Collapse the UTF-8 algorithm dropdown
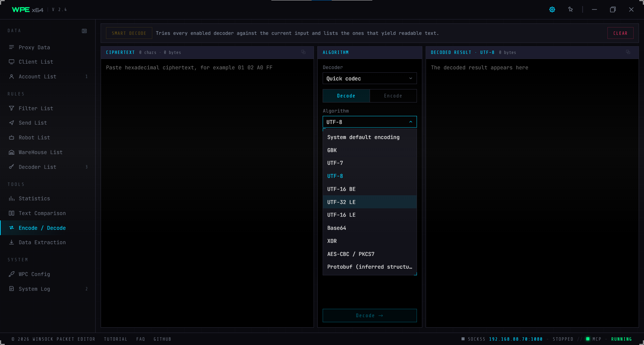Image resolution: width=644 pixels, height=345 pixels. click(x=370, y=122)
